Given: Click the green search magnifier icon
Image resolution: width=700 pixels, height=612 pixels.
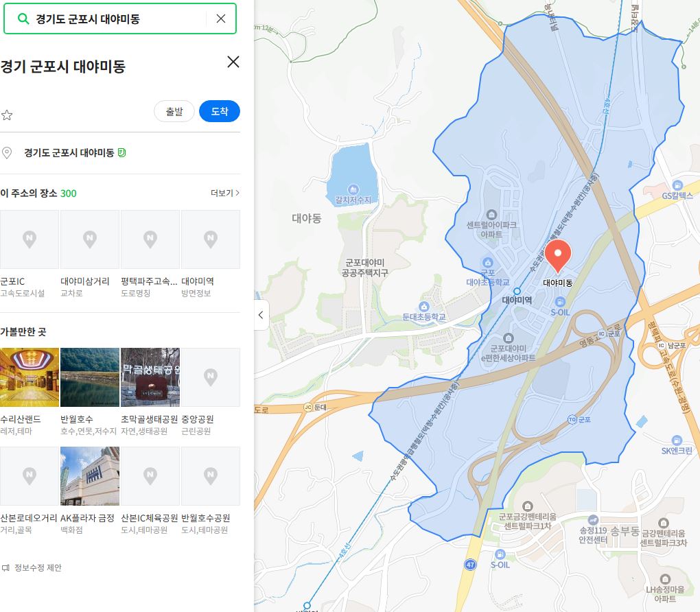Looking at the screenshot, I should [x=23, y=19].
